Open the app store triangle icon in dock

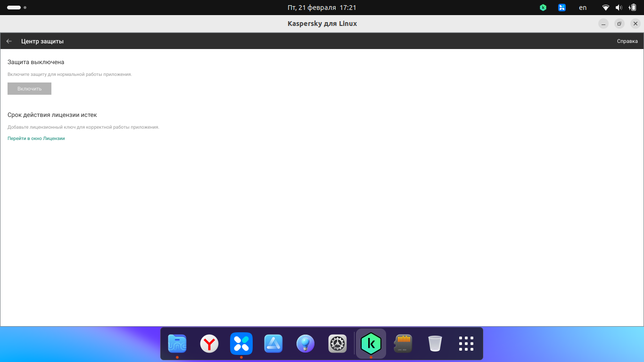click(273, 344)
